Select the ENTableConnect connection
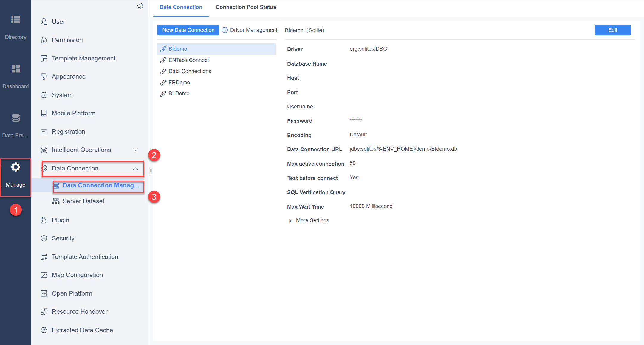The image size is (644, 345). pos(217,60)
